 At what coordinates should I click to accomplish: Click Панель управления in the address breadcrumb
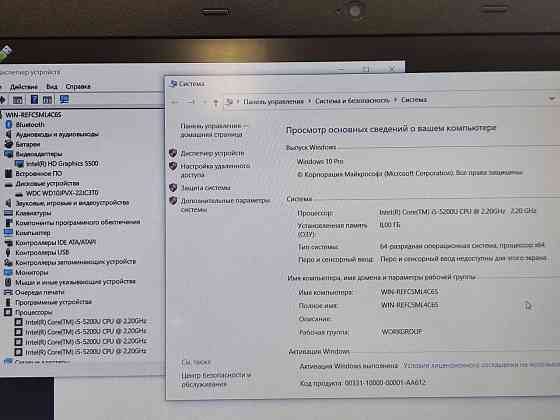(x=273, y=101)
